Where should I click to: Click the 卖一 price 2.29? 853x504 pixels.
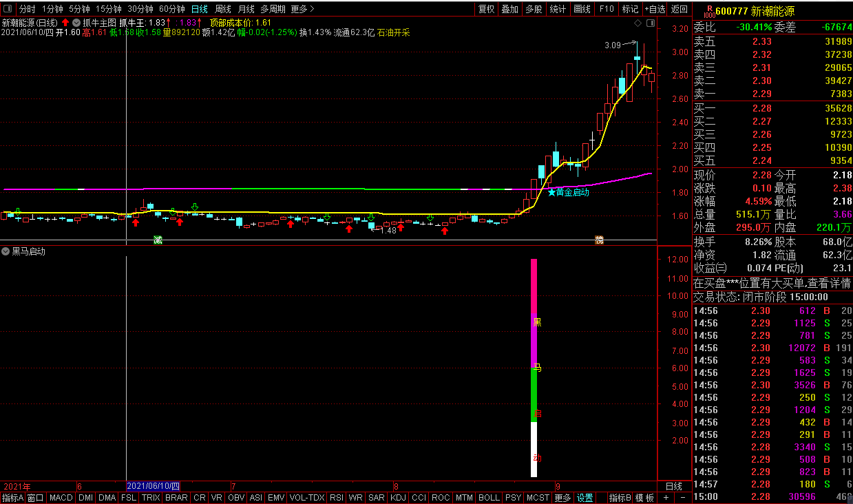point(761,94)
